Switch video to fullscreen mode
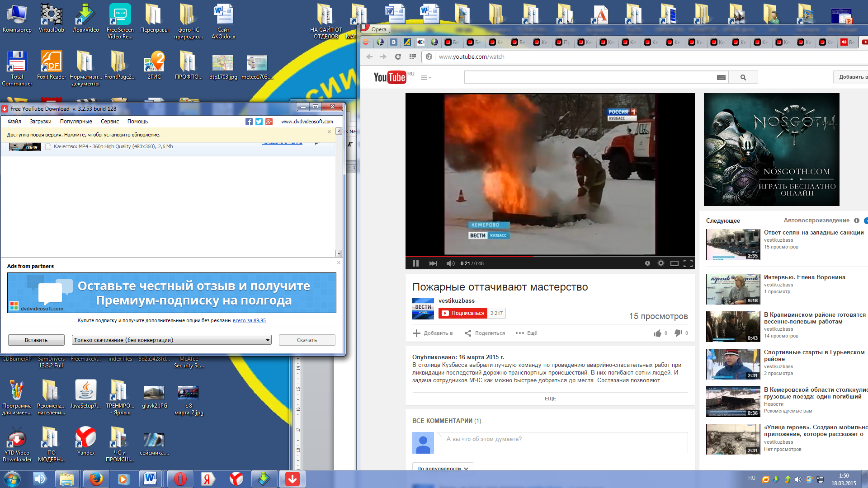The image size is (868, 488). (688, 263)
